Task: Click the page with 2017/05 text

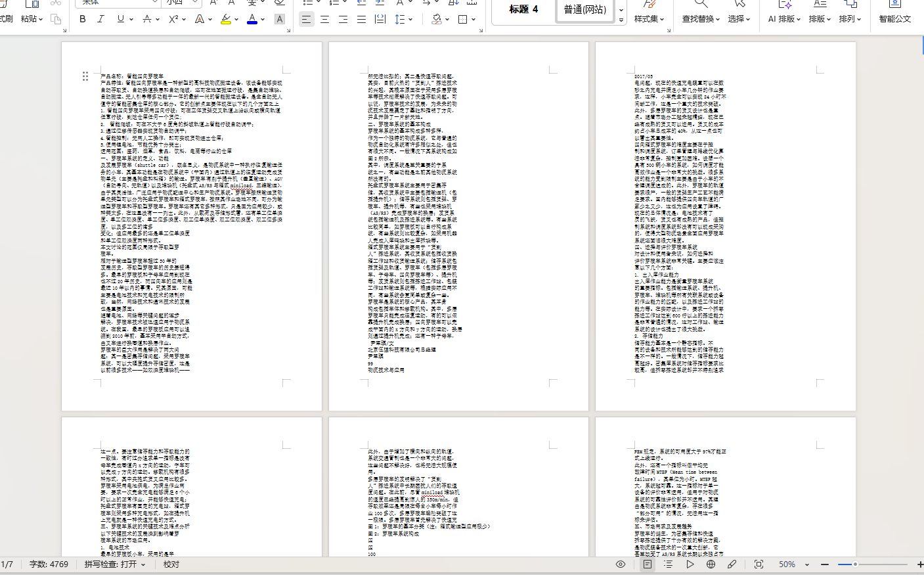Action: (x=726, y=227)
